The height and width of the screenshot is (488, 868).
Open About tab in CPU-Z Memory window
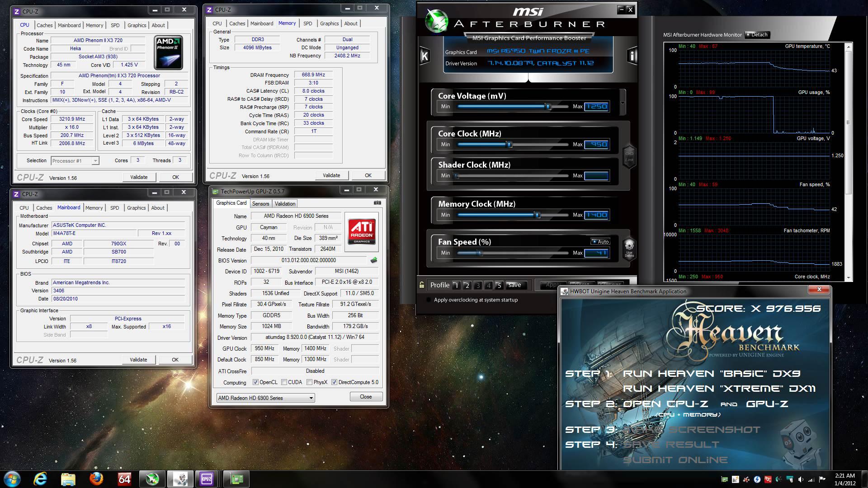coord(351,23)
